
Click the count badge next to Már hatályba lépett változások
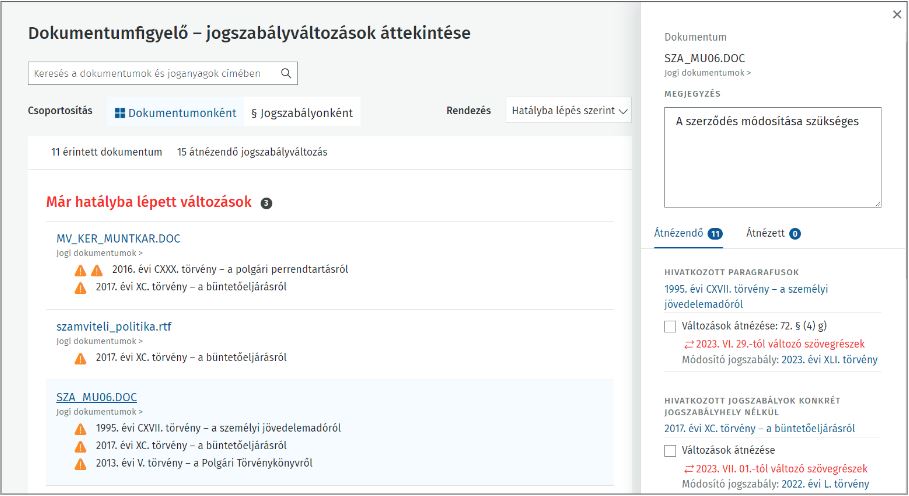pos(266,203)
